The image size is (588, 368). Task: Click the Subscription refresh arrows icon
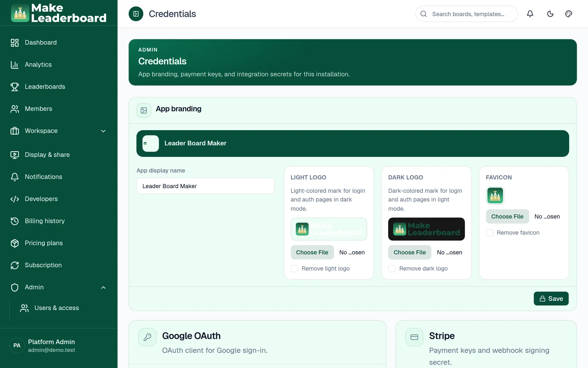tap(15, 265)
